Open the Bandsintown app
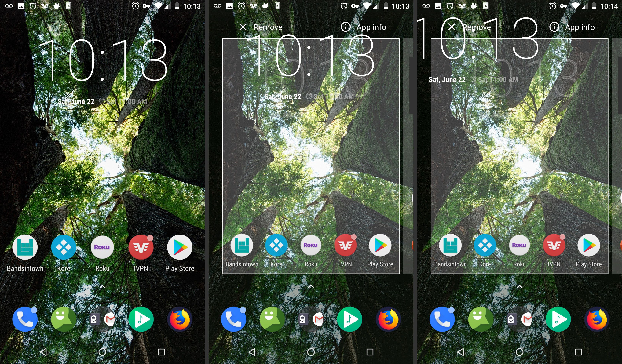 [x=25, y=248]
